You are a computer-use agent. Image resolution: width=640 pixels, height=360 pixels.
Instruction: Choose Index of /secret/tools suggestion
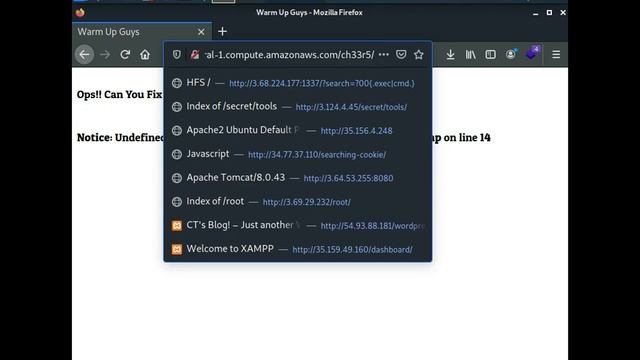[x=298, y=107]
